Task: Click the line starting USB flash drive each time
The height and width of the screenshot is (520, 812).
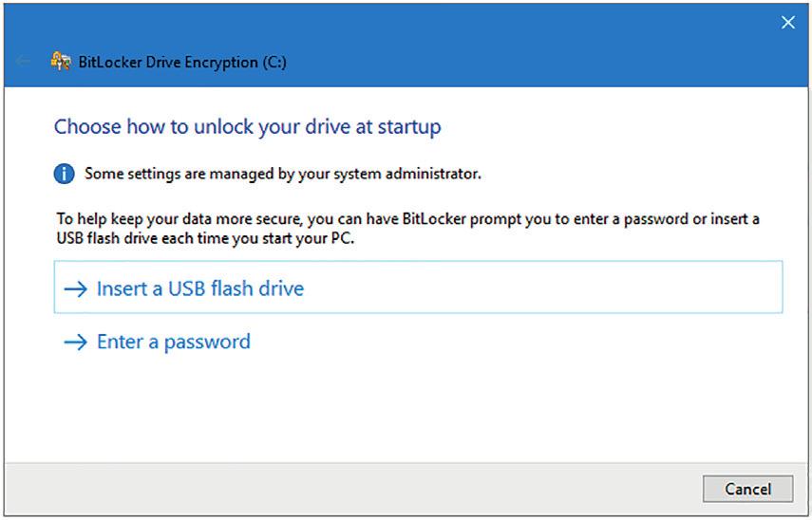Action: click(x=205, y=238)
